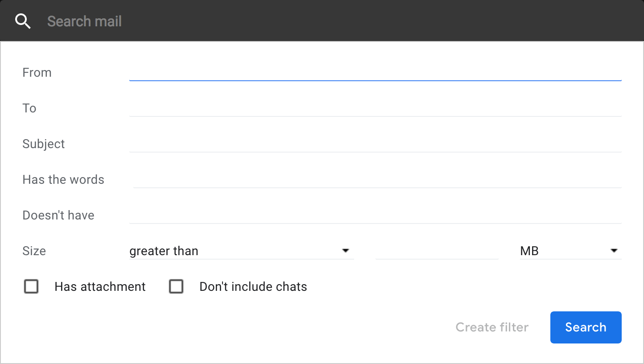Viewport: 644px width, 364px height.
Task: Focus the From input field
Action: pyautogui.click(x=375, y=73)
